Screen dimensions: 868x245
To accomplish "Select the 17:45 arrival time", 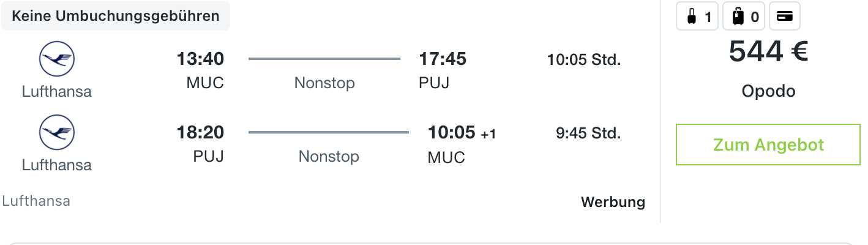I will [443, 59].
